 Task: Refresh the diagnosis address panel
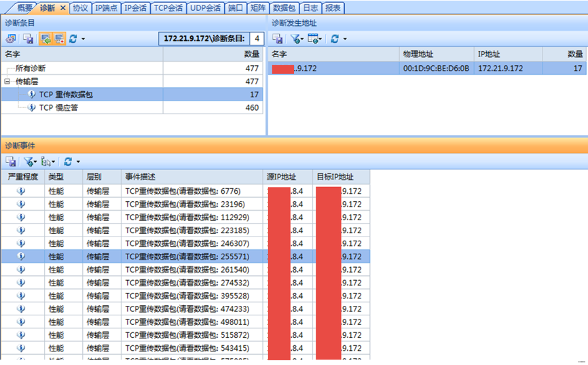[x=335, y=39]
